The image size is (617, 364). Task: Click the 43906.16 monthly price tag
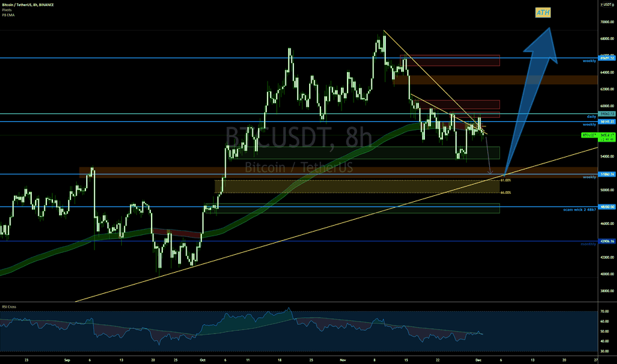(x=607, y=241)
